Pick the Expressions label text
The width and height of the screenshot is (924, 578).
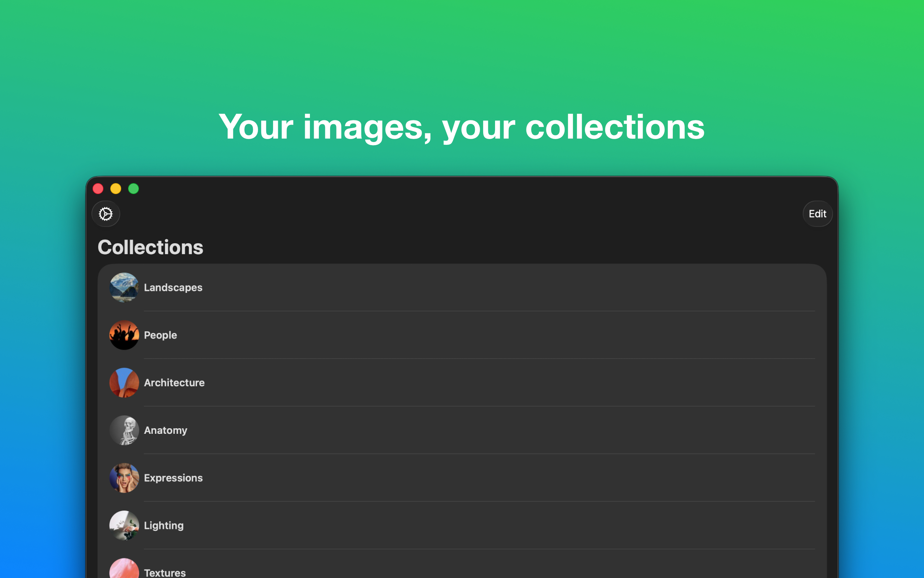[173, 478]
